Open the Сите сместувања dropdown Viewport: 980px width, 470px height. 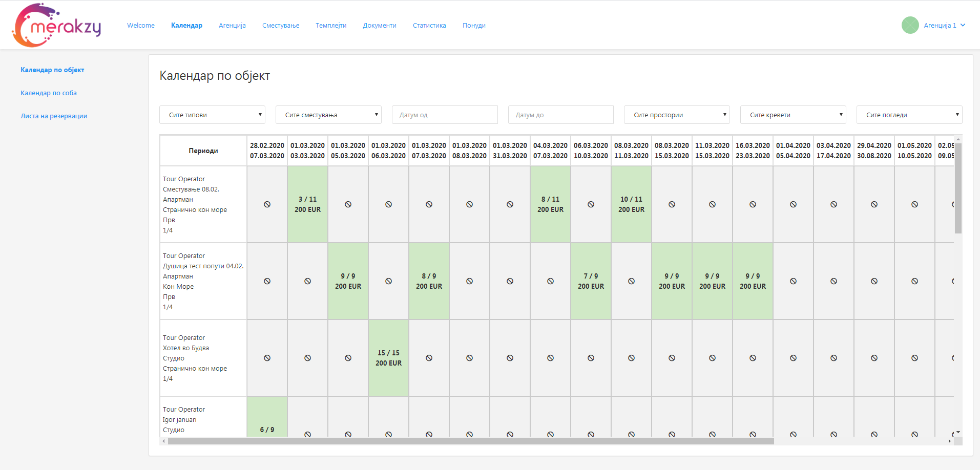(328, 115)
